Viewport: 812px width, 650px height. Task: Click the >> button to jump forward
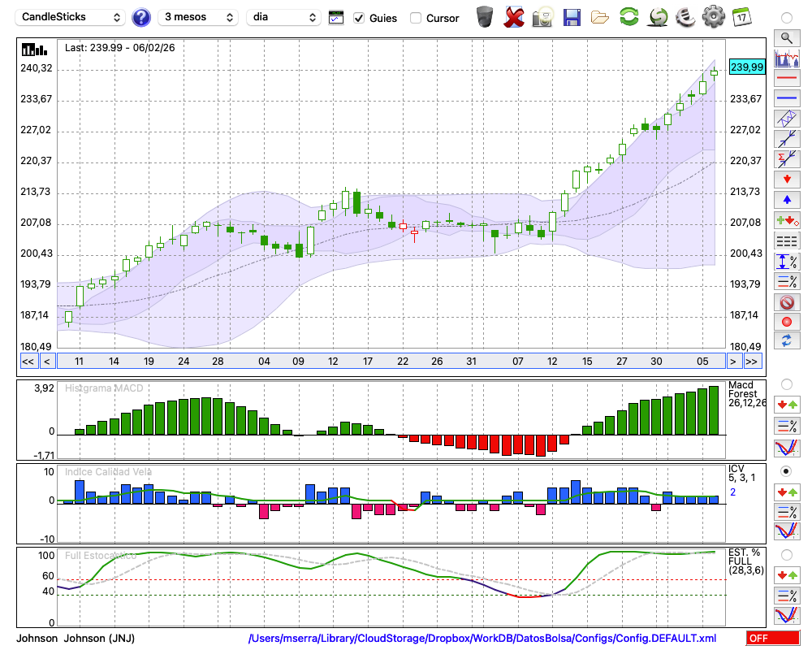click(x=752, y=361)
